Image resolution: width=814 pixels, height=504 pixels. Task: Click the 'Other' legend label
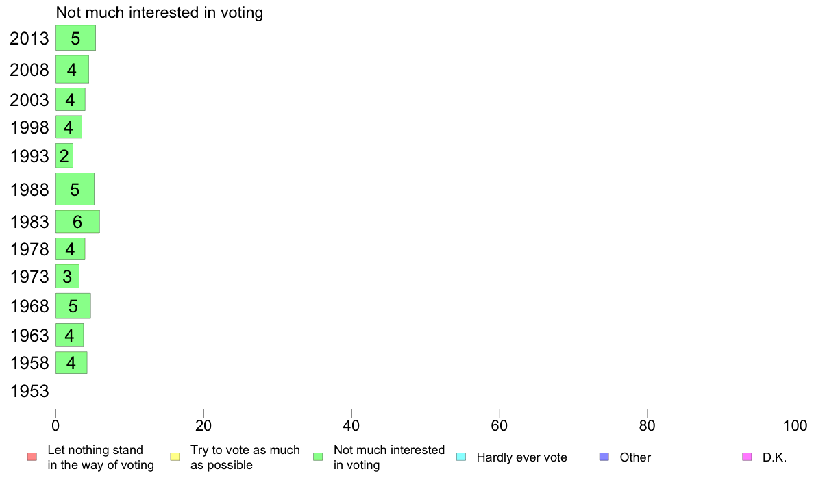pos(635,457)
